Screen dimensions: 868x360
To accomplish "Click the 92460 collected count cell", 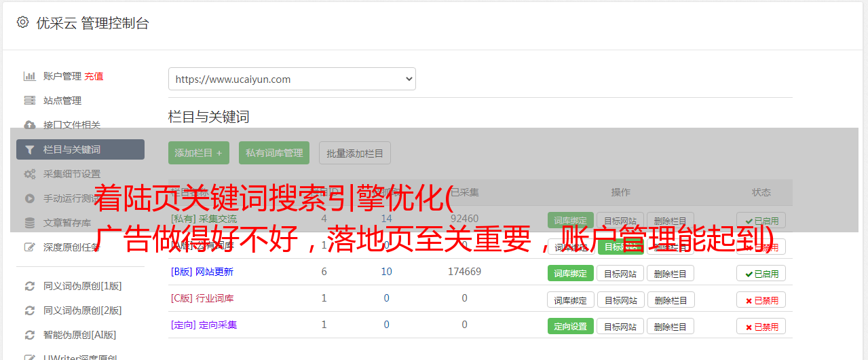I will click(464, 219).
